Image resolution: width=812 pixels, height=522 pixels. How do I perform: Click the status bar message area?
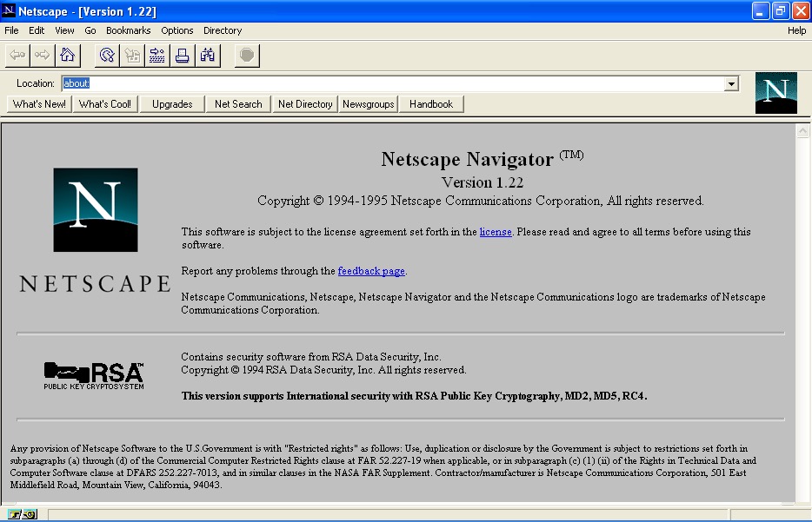(x=389, y=514)
